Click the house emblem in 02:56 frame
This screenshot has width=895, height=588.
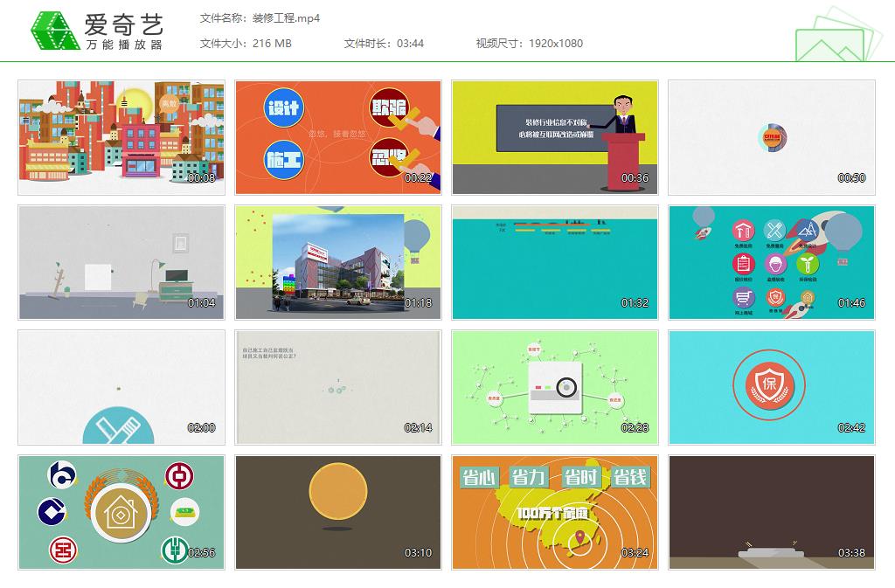121,513
